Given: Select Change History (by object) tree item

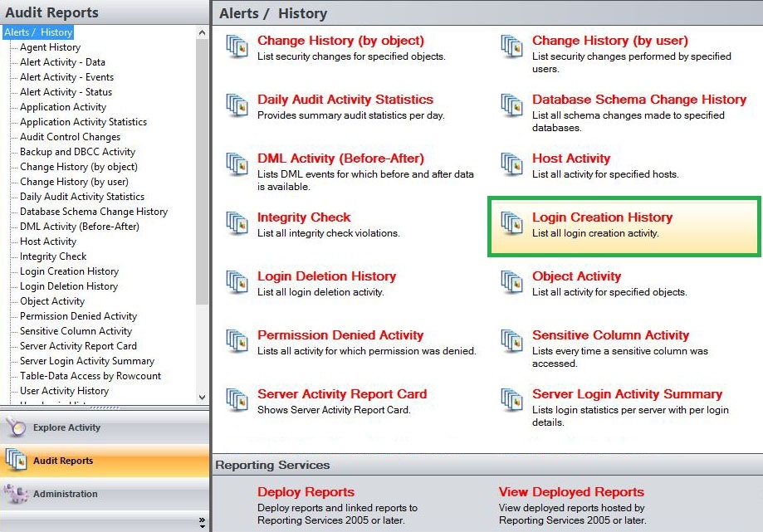Looking at the screenshot, I should [x=78, y=167].
